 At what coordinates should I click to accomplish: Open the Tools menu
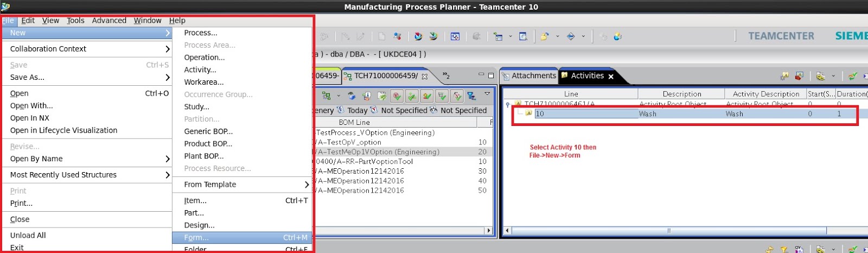pos(75,21)
